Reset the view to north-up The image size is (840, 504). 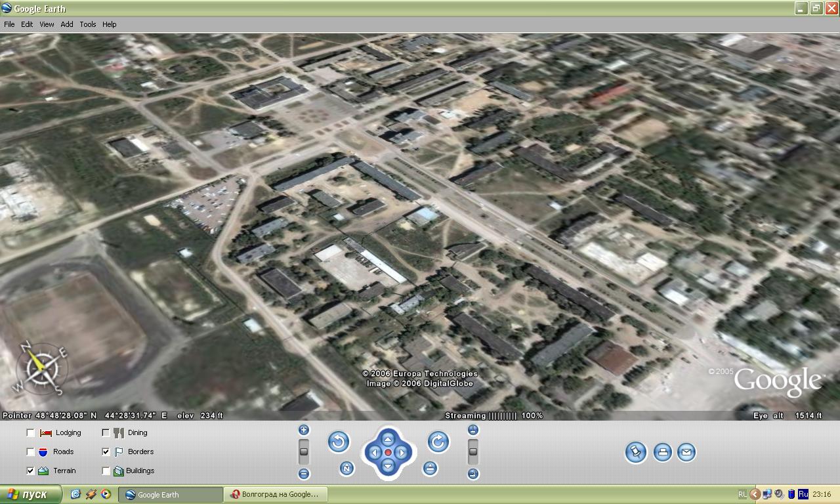(346, 468)
